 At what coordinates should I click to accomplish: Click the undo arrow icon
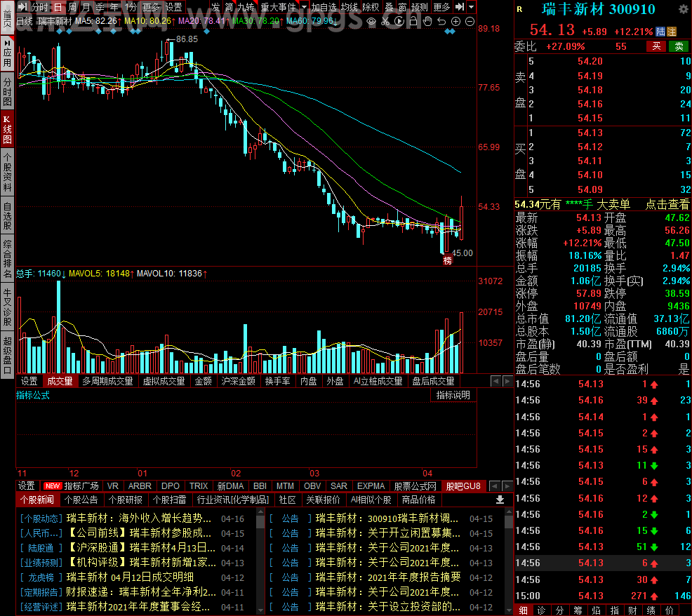coord(441,21)
